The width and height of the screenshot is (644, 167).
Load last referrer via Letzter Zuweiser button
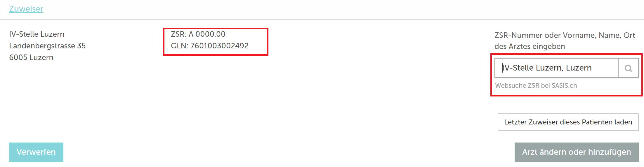pos(568,122)
